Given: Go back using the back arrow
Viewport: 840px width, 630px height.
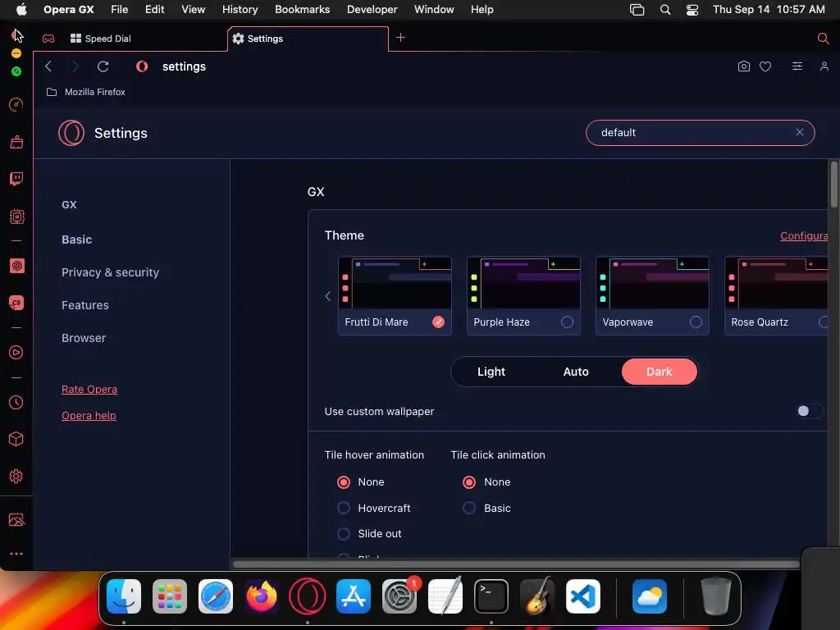Looking at the screenshot, I should [48, 66].
